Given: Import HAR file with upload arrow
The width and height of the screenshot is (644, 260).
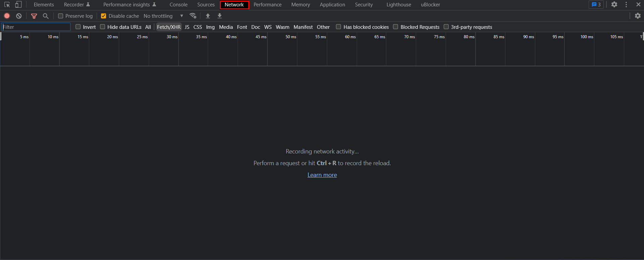Looking at the screenshot, I should [x=208, y=16].
